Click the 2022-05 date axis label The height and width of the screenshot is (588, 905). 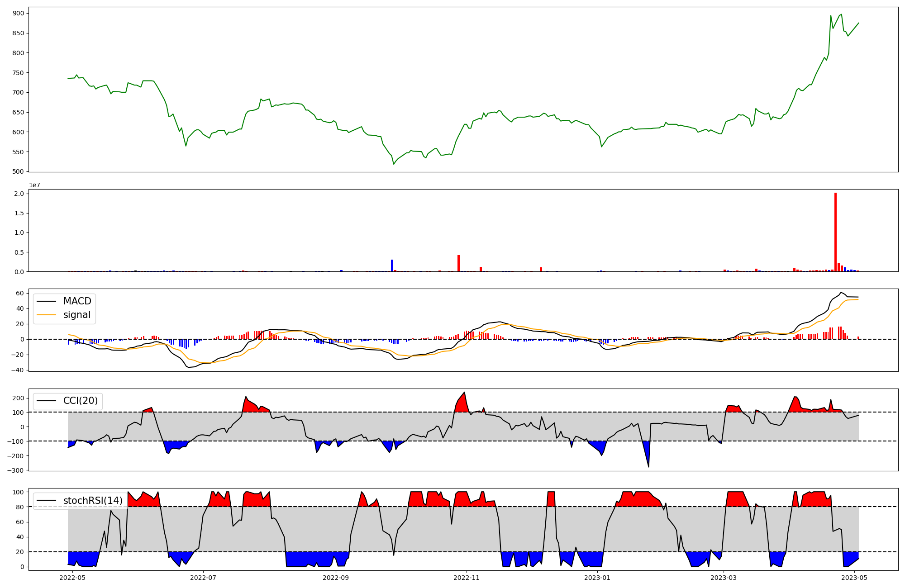(72, 578)
